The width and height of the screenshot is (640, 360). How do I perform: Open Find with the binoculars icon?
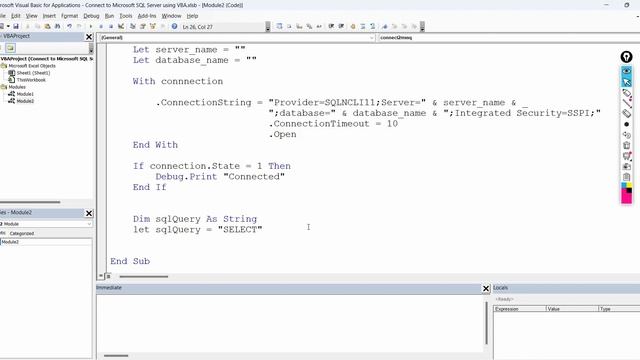pos(58,26)
